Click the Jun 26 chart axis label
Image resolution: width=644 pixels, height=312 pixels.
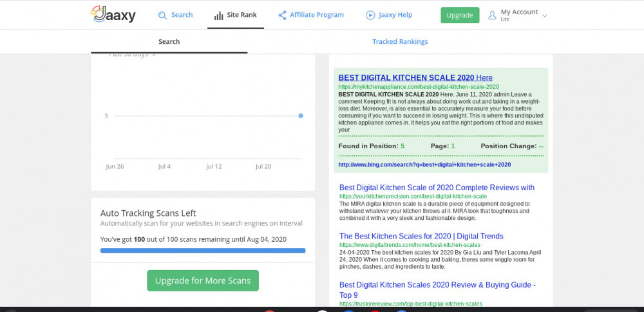point(115,166)
